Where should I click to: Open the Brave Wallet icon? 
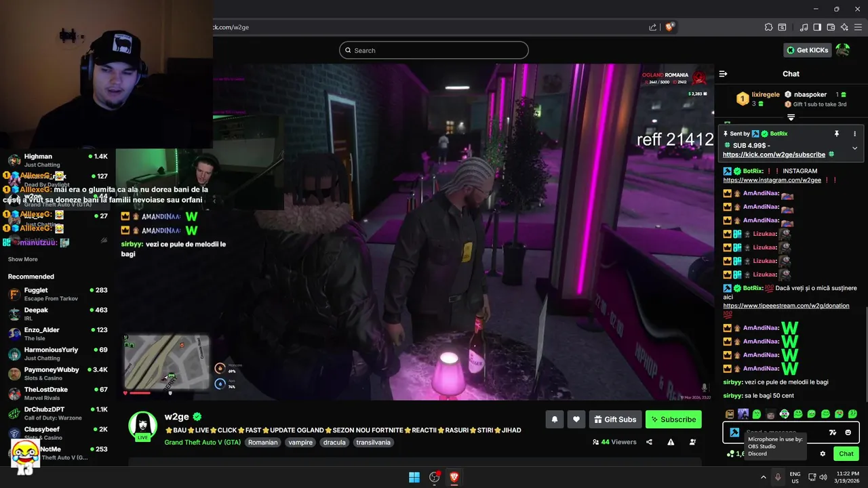(831, 27)
